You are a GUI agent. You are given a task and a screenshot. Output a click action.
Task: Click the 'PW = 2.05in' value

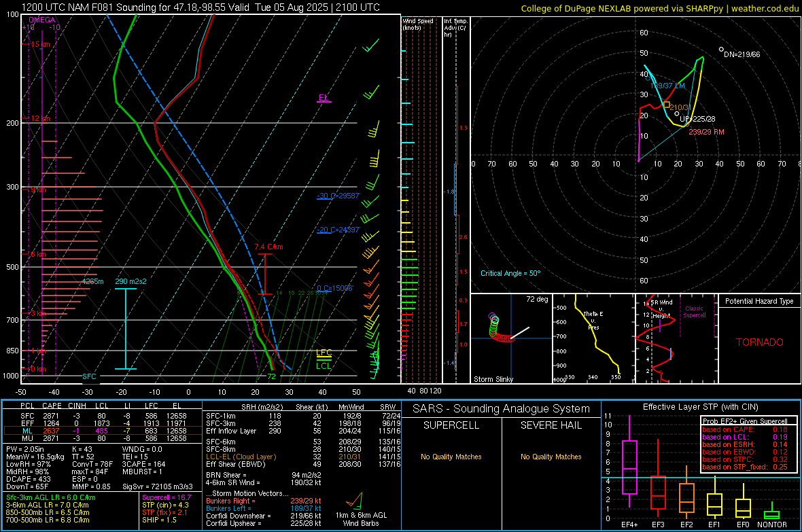25,449
